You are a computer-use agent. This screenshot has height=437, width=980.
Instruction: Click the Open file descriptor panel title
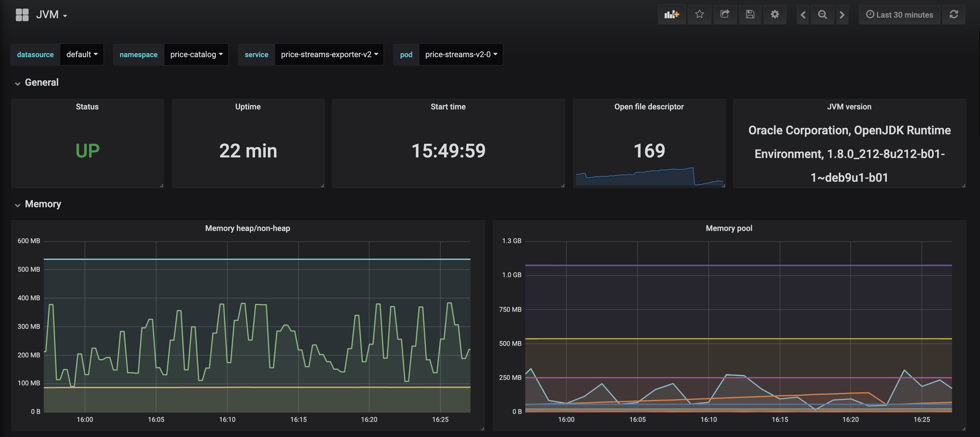click(x=649, y=107)
